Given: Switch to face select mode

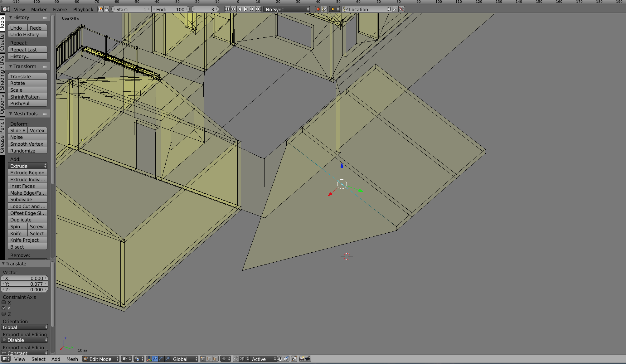Looking at the screenshot, I should coord(215,359).
